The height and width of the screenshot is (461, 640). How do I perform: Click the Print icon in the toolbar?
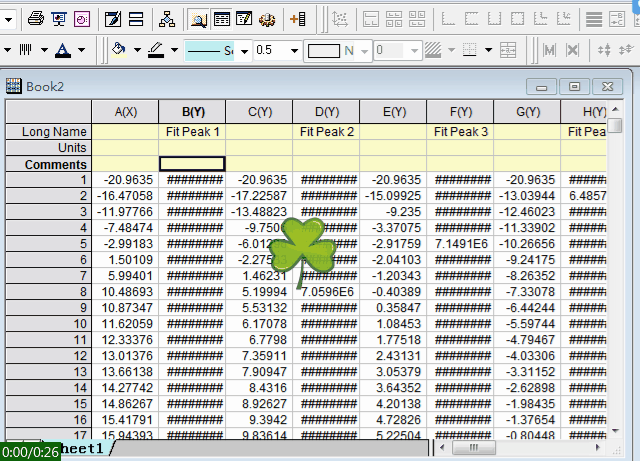click(36, 18)
